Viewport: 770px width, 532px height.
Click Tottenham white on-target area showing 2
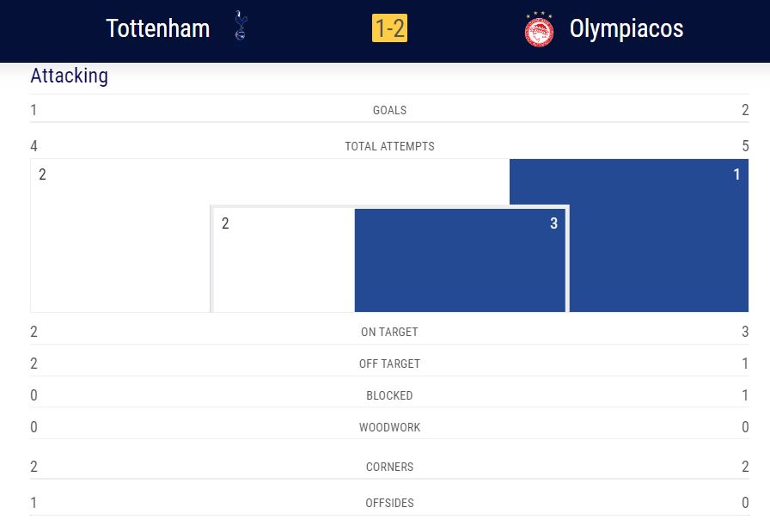click(x=284, y=260)
